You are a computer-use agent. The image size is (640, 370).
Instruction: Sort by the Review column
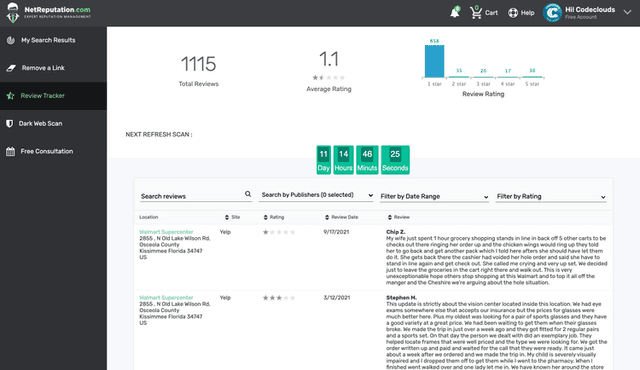(398, 217)
